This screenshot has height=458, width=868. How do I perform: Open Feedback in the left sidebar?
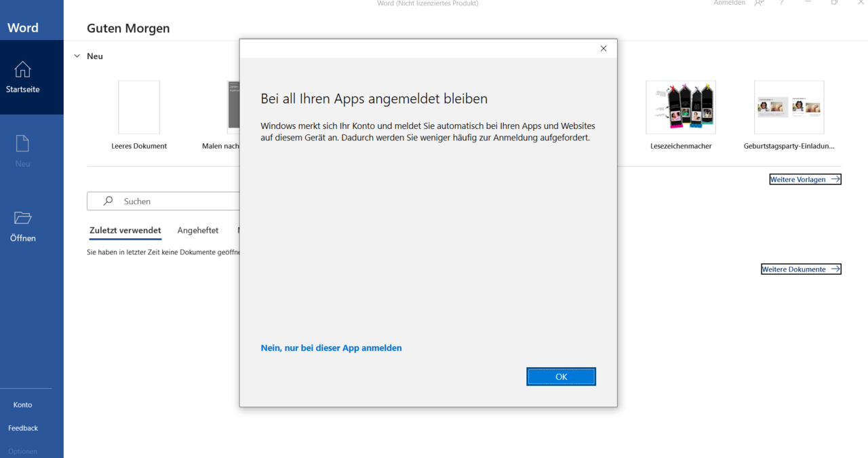[23, 428]
